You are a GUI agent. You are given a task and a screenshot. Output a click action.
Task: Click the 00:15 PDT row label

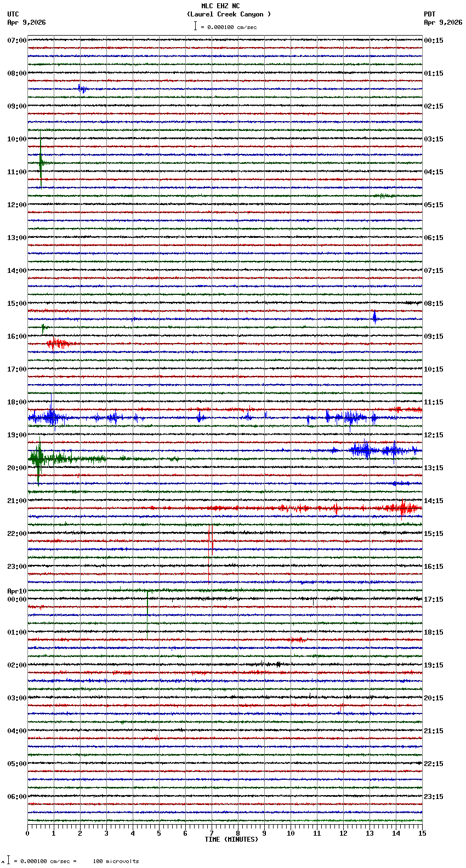434,41
